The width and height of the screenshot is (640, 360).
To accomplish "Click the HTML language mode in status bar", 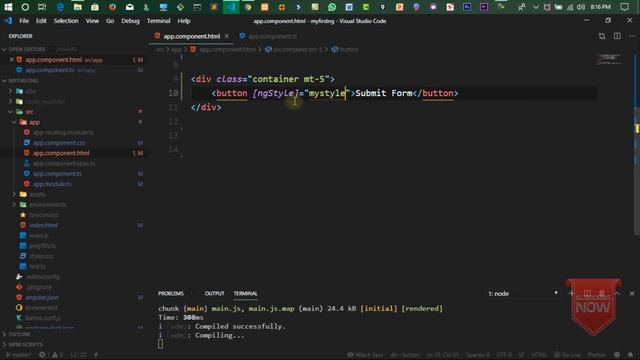I will point(539,355).
